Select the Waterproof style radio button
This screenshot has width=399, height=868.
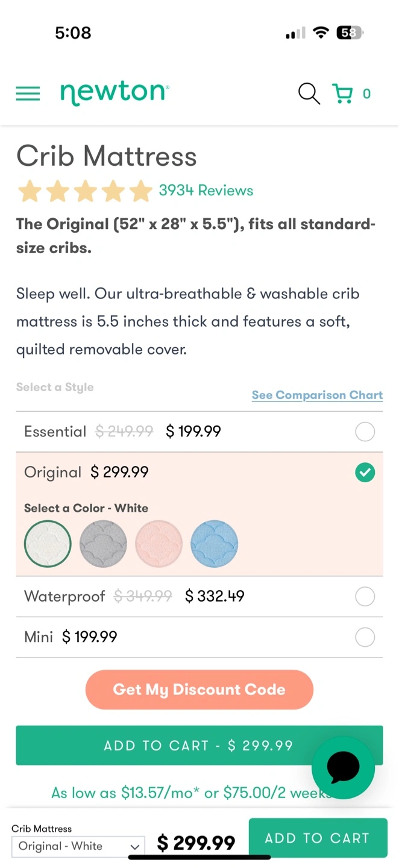365,597
